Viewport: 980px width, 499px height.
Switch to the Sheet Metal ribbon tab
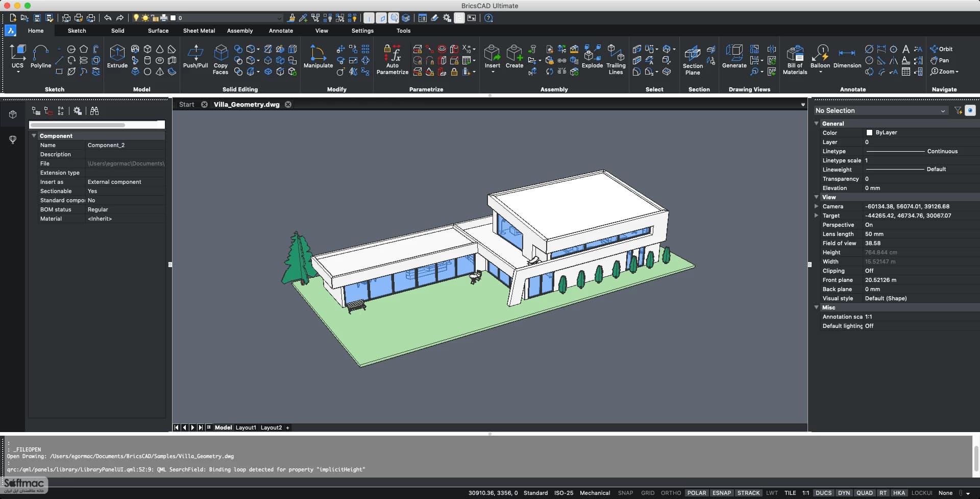(x=199, y=31)
